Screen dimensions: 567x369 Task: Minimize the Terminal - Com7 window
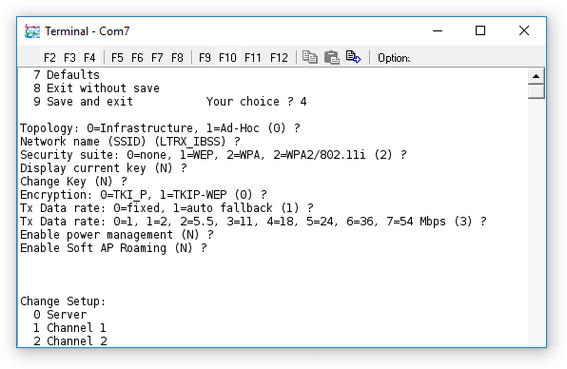438,31
